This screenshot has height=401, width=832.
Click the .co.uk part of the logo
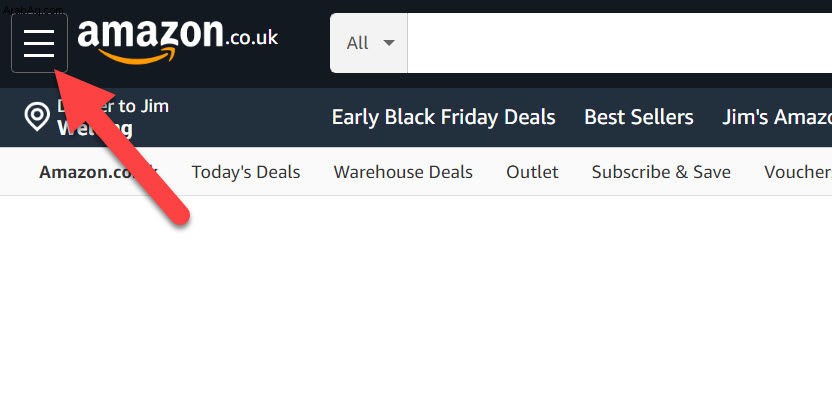pyautogui.click(x=252, y=38)
